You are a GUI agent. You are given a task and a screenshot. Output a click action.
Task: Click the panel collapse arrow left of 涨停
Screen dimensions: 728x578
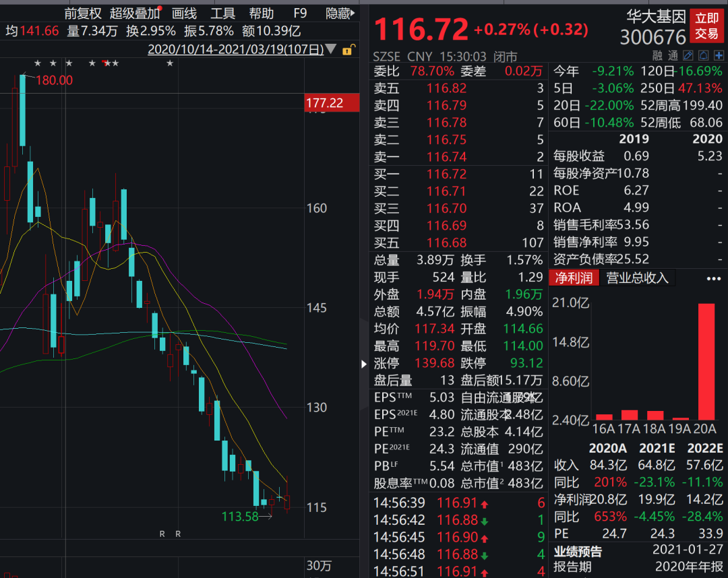coord(365,364)
